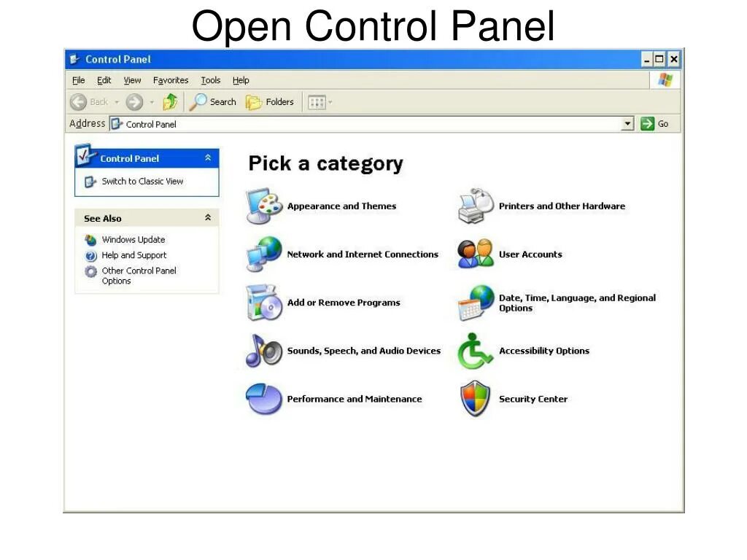The width and height of the screenshot is (747, 560).
Task: Open Date, Time, Language, and Regional Options link
Action: click(x=578, y=303)
